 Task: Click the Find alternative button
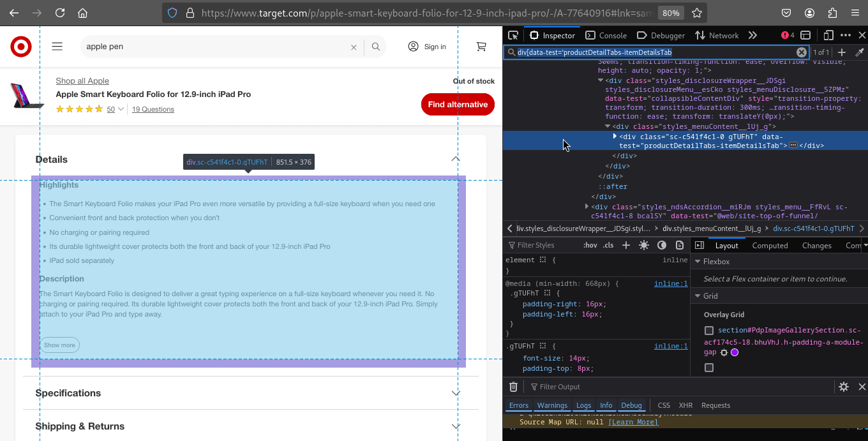pyautogui.click(x=458, y=105)
